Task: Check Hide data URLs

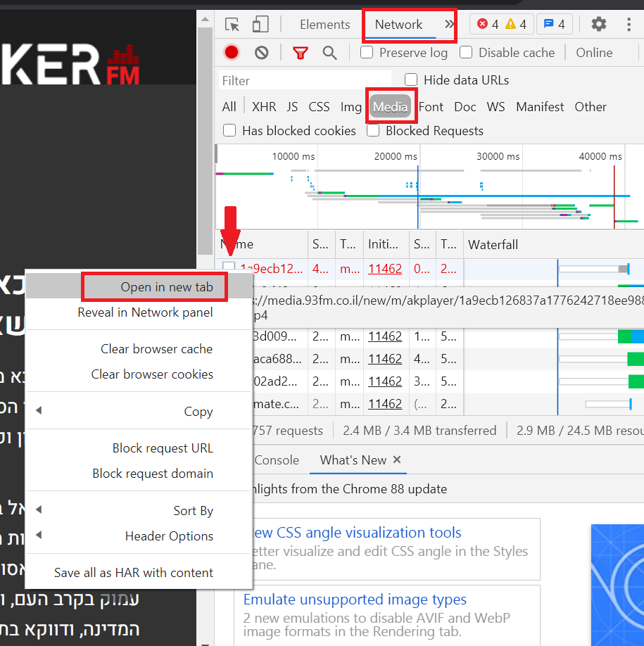Action: click(x=411, y=80)
